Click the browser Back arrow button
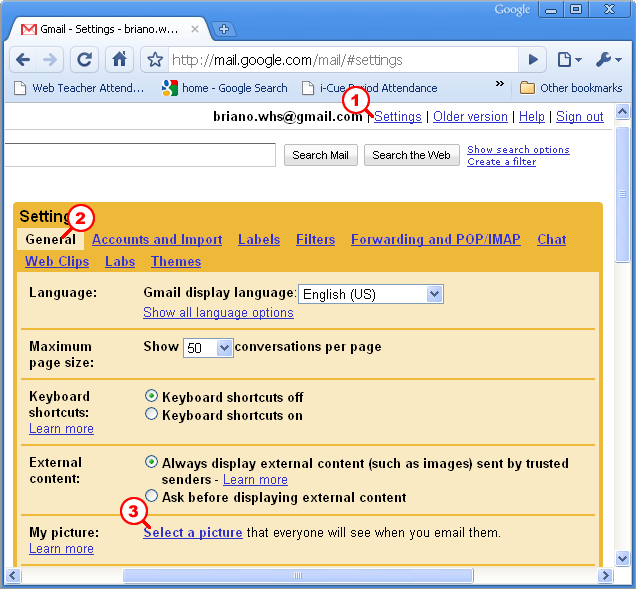The image size is (636, 589). pos(22,60)
